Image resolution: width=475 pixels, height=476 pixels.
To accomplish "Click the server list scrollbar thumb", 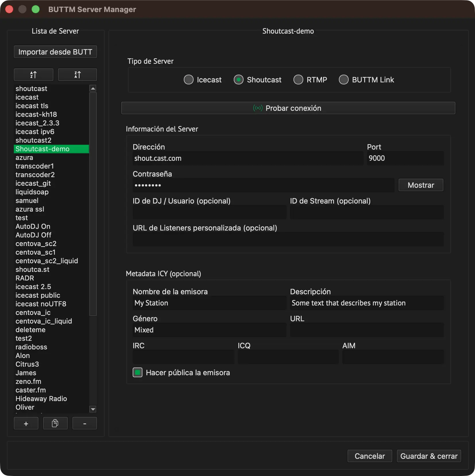I will coord(93,204).
